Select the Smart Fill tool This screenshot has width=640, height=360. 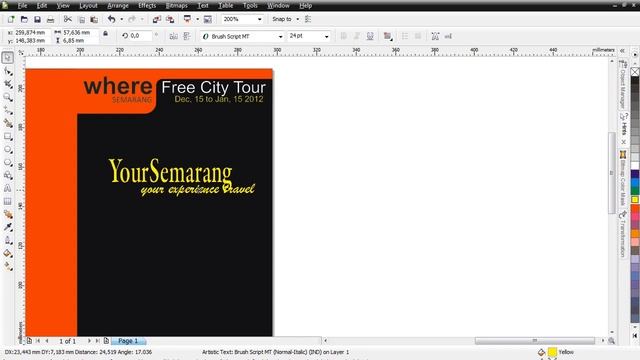coord(8,123)
